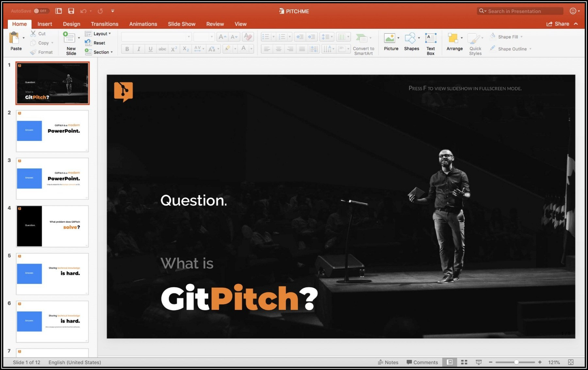Click Align Text Right icon
Image resolution: width=588 pixels, height=370 pixels.
click(x=290, y=49)
